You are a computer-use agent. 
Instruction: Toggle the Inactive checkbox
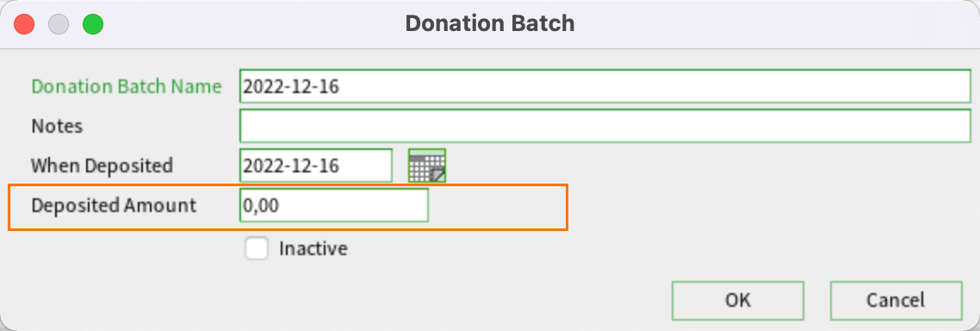pyautogui.click(x=257, y=248)
